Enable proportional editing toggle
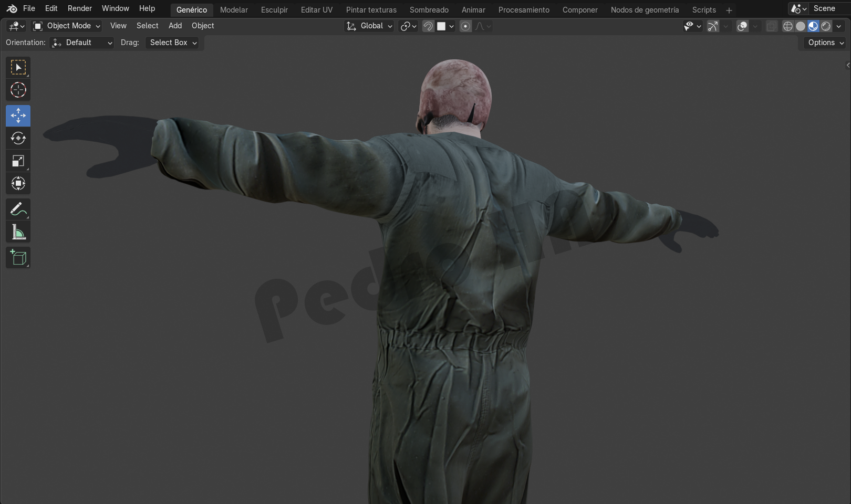This screenshot has width=851, height=504. pos(465,26)
